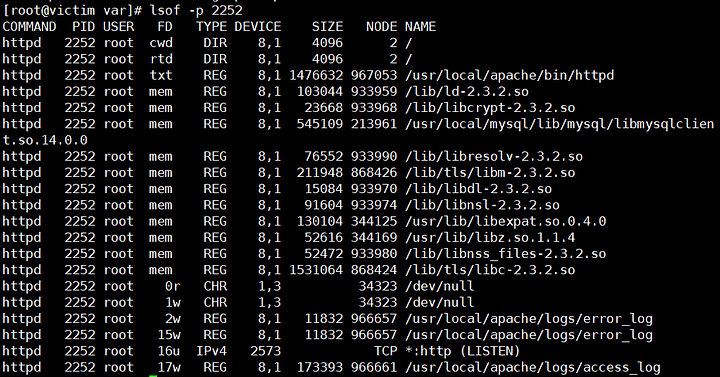Screen dimensions: 720x377
Task: Click the path '/lib/libnss_files-2.3.2.so'
Action: pyautogui.click(x=506, y=254)
